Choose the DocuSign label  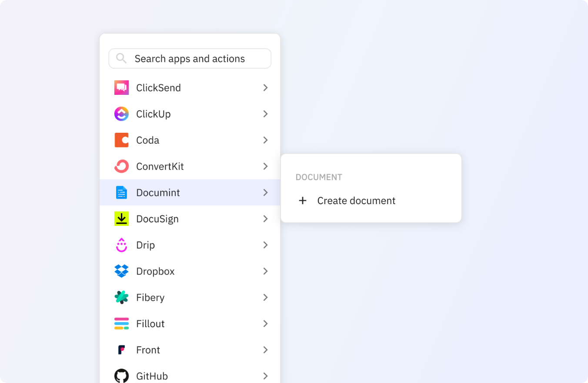point(157,218)
